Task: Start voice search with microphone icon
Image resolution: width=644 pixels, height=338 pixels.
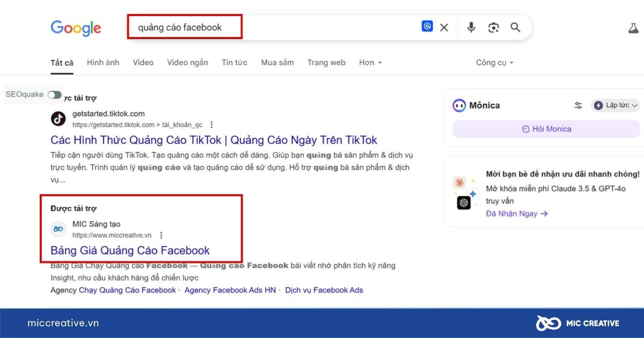Action: (471, 27)
